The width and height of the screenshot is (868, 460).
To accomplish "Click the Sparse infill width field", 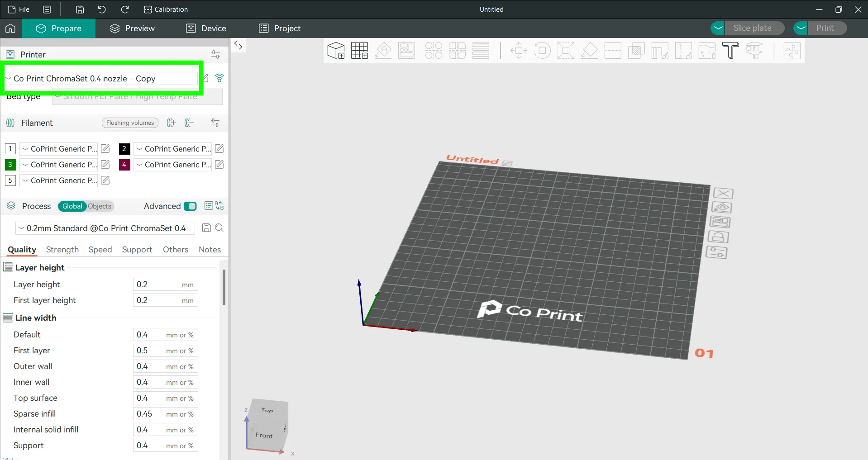I will pyautogui.click(x=166, y=414).
